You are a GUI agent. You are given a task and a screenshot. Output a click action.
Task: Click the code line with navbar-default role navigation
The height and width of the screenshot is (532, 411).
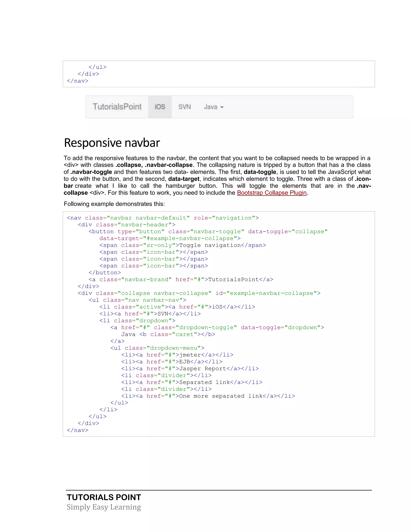pos(163,218)
